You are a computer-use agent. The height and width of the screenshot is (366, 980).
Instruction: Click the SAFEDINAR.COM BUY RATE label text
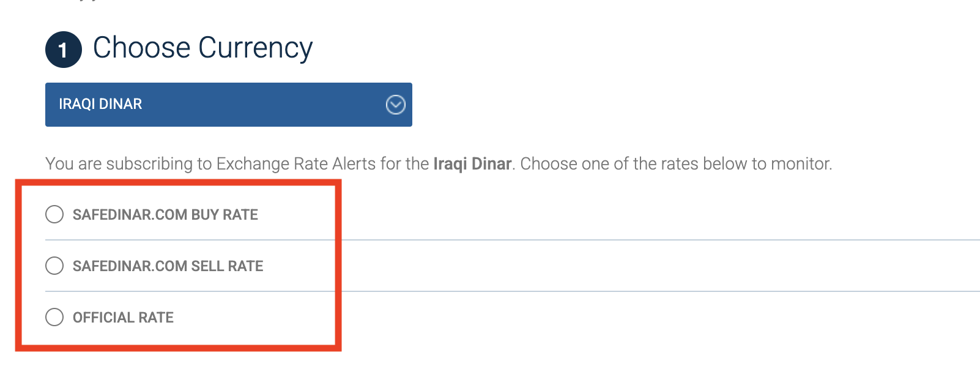[165, 214]
